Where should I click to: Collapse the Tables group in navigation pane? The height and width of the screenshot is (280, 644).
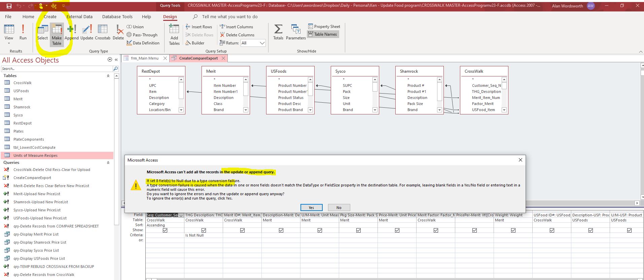(x=108, y=76)
